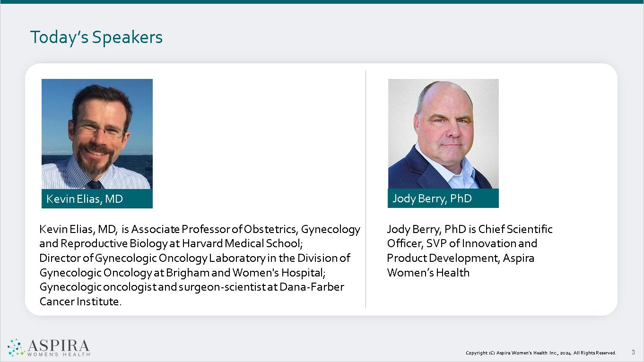Click the slide number 3
Image resolution: width=644 pixels, height=362 pixels.
click(x=633, y=352)
